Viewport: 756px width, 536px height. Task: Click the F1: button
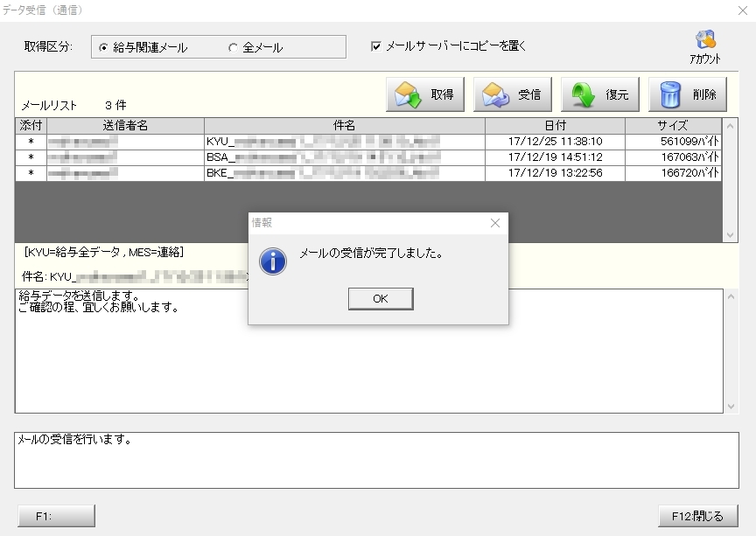[56, 516]
